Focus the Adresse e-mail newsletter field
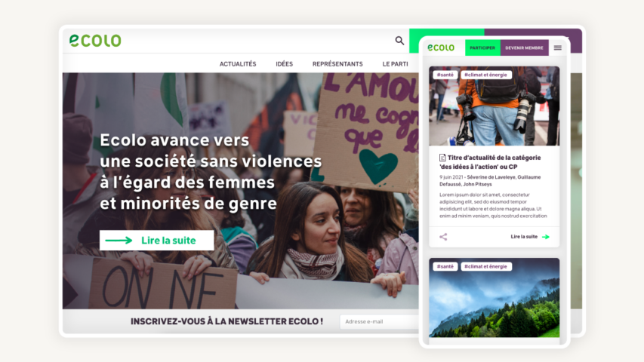 [x=379, y=321]
